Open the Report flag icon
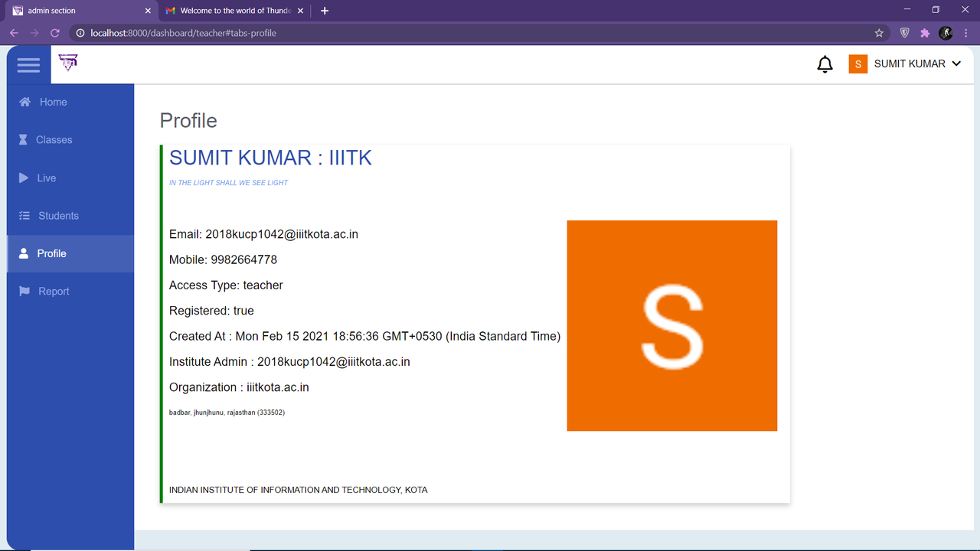980x551 pixels. click(x=23, y=291)
